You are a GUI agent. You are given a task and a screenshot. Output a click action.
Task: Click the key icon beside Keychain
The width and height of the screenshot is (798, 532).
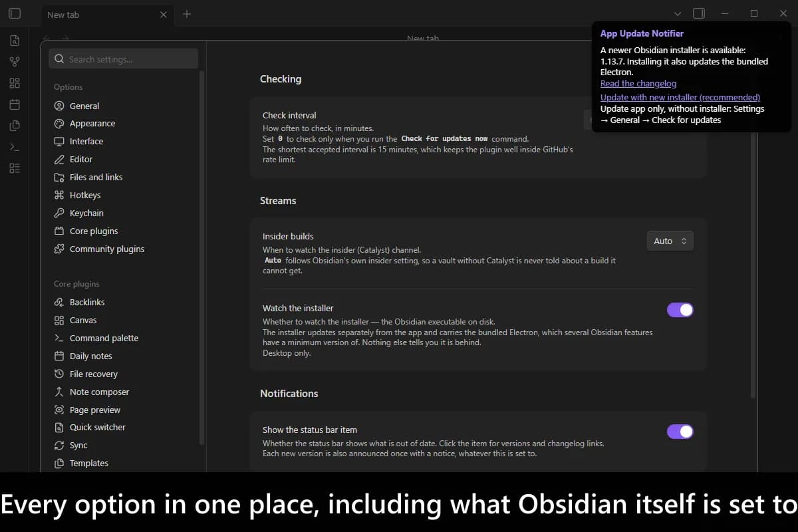(59, 213)
